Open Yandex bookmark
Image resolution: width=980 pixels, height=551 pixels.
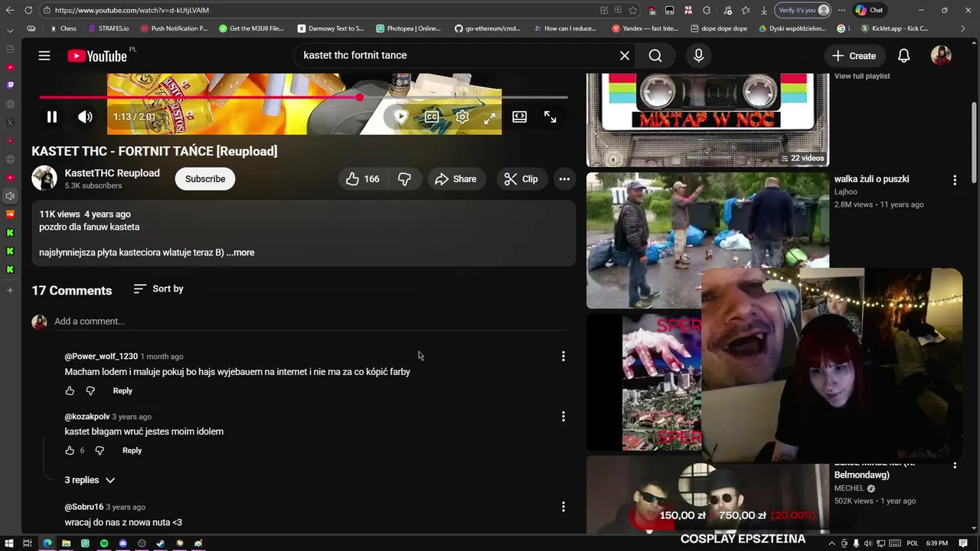(x=645, y=28)
